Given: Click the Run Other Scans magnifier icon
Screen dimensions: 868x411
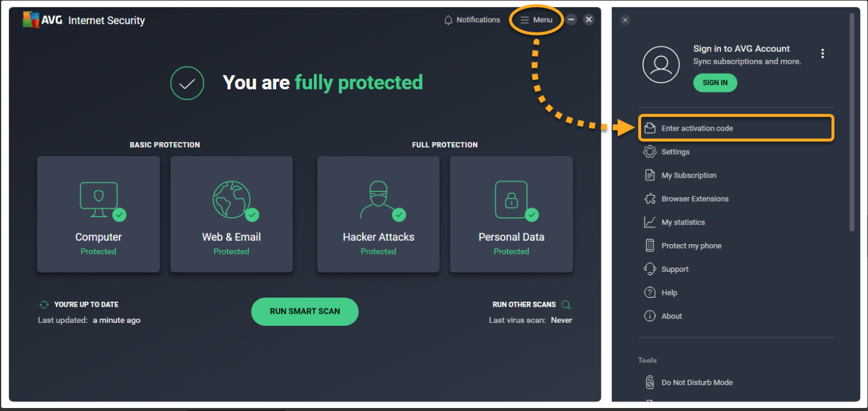Looking at the screenshot, I should (x=565, y=304).
